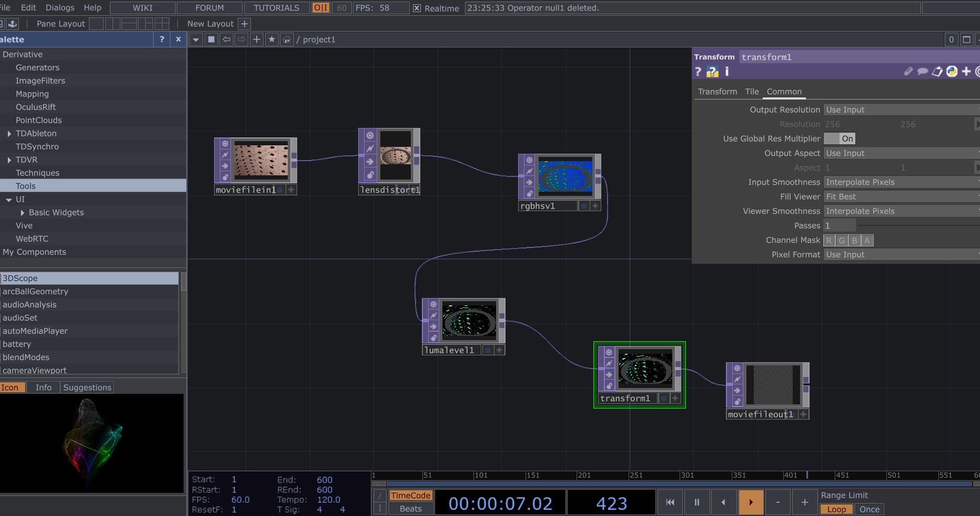The width and height of the screenshot is (980, 516).
Task: Click the pencil edit icon in parameter header
Action: pos(908,72)
